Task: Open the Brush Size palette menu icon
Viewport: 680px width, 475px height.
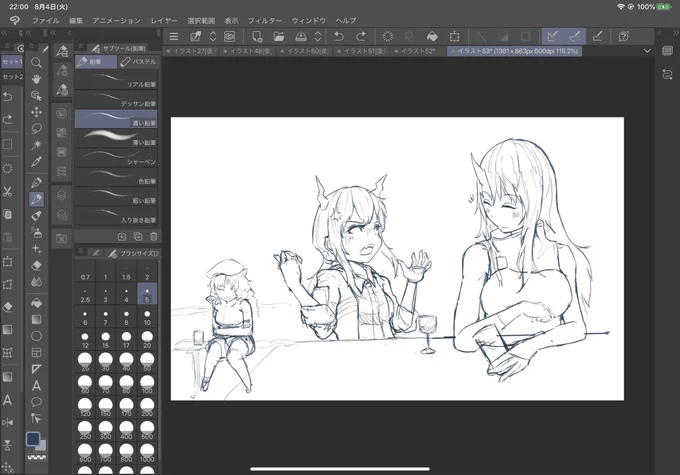Action: click(x=80, y=251)
